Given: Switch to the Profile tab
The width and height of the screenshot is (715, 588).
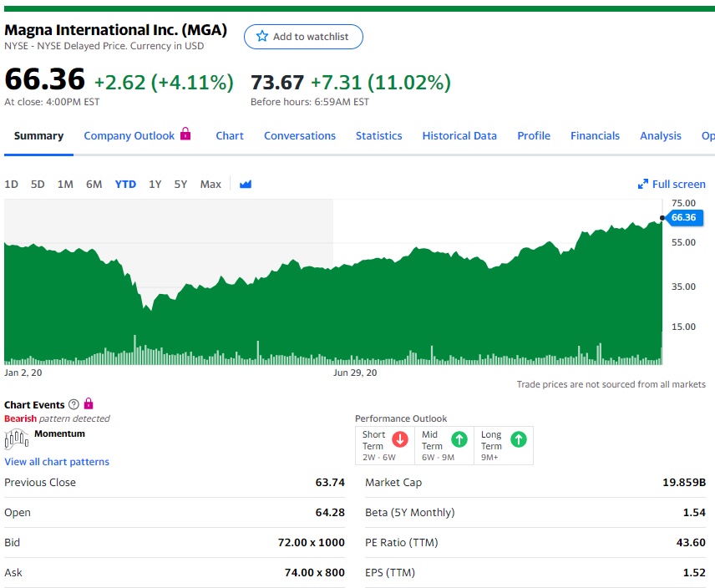Looking at the screenshot, I should pos(534,136).
